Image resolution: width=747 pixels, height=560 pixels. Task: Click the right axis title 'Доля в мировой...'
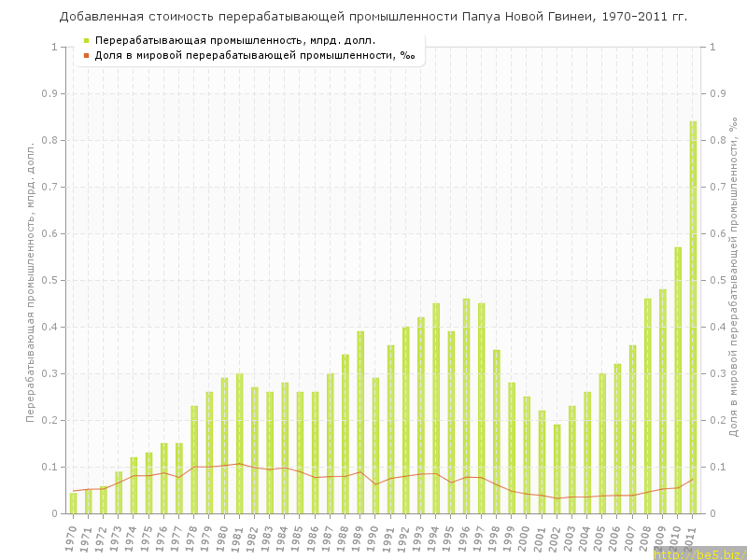734,280
